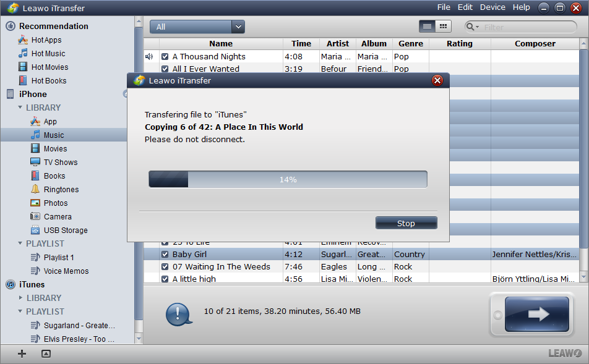Screen dimensions: 589x364
Task: Add a new item with plus button
Action: [22, 353]
